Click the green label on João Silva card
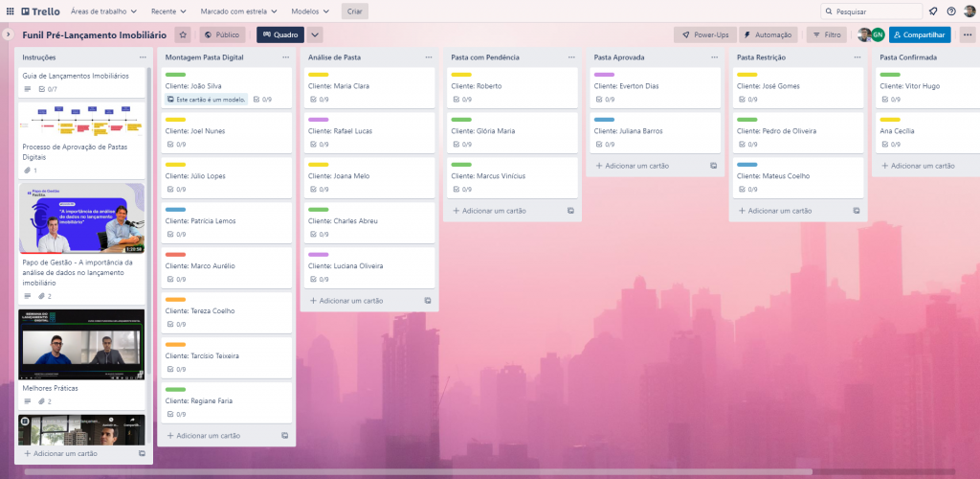The image size is (980, 479). (175, 74)
